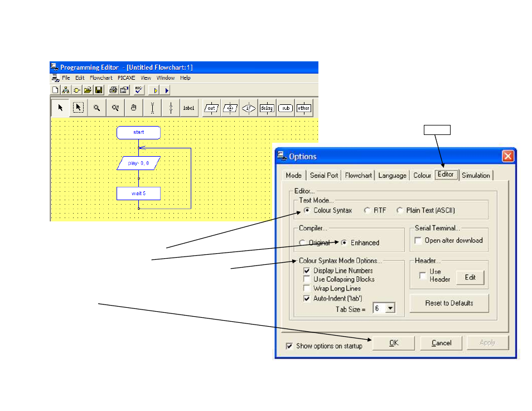
Task: Open the 'delay' commands palette
Action: point(267,108)
